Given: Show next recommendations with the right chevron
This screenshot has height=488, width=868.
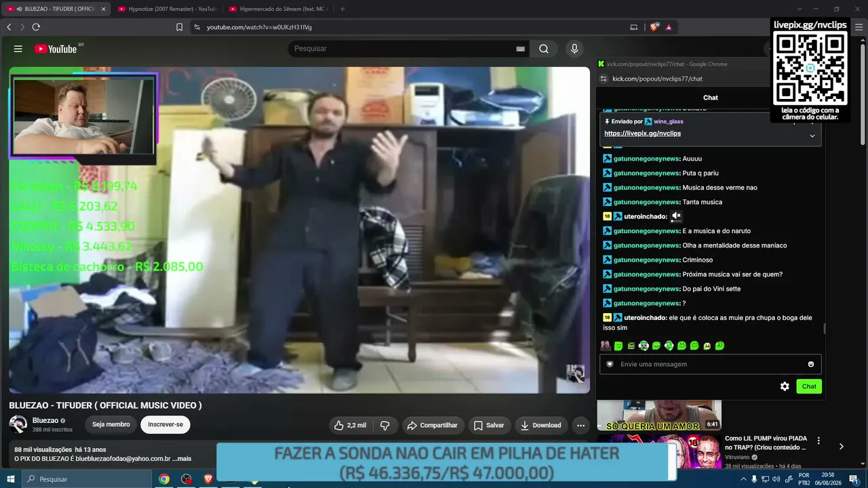Looking at the screenshot, I should coord(841,447).
